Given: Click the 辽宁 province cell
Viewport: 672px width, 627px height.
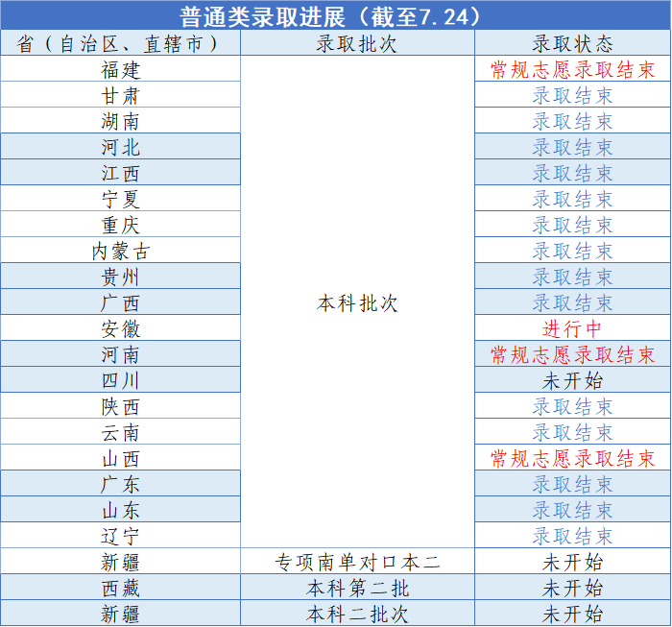Looking at the screenshot, I should point(120,536).
